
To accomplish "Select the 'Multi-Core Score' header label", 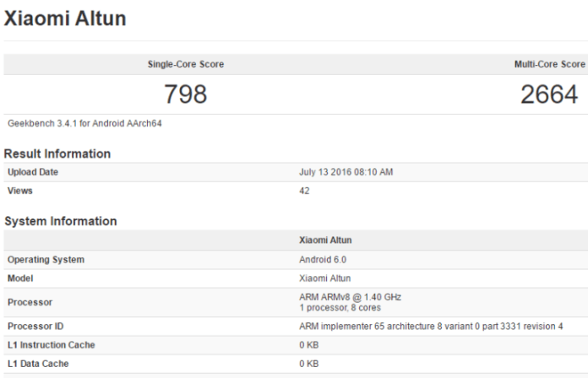I will pos(550,64).
